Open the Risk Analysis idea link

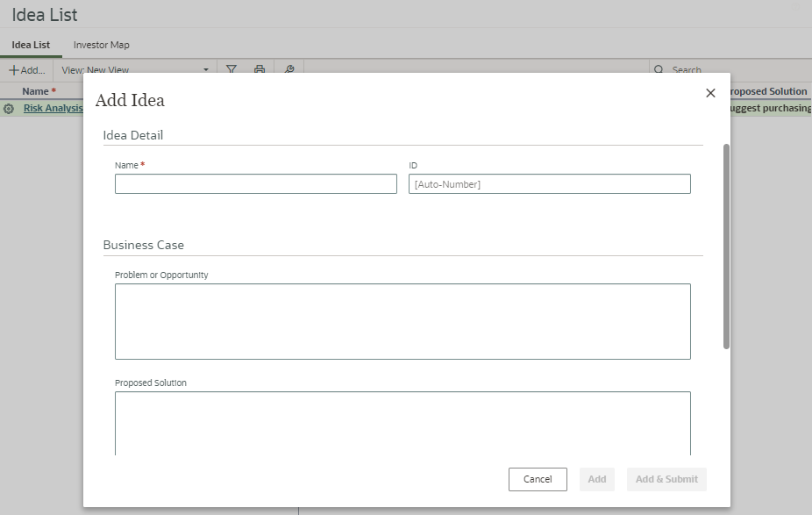click(53, 109)
